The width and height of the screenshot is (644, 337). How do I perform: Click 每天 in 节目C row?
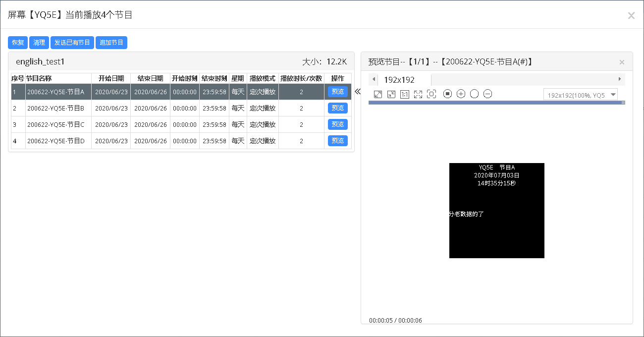238,124
